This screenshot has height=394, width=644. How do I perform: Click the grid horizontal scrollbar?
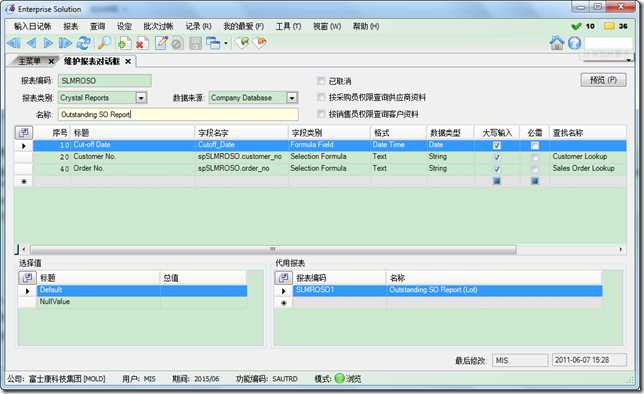pos(273,249)
